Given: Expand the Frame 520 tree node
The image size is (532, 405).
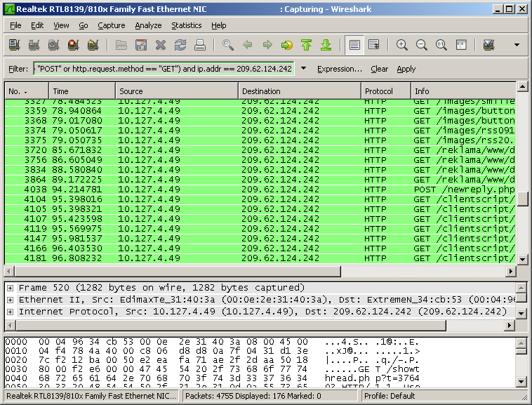Looking at the screenshot, I should point(11,288).
